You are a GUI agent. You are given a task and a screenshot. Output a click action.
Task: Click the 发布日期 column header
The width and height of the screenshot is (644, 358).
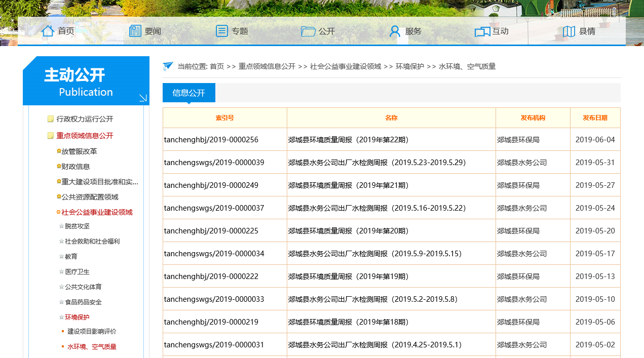click(x=595, y=118)
